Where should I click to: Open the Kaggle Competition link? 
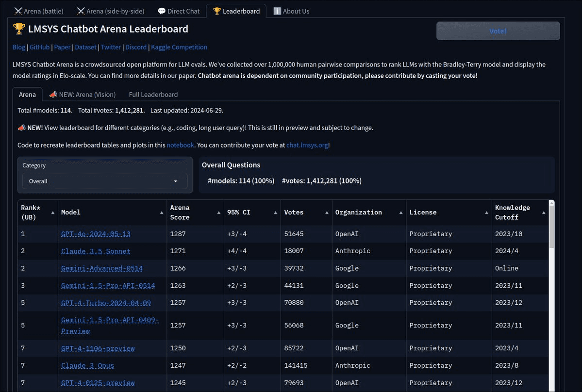pos(179,47)
